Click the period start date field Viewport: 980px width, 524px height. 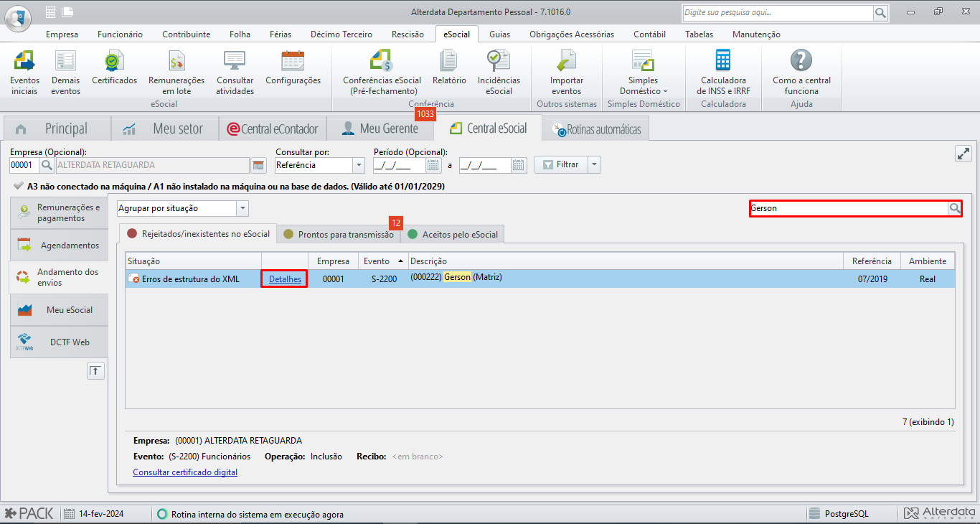(400, 165)
